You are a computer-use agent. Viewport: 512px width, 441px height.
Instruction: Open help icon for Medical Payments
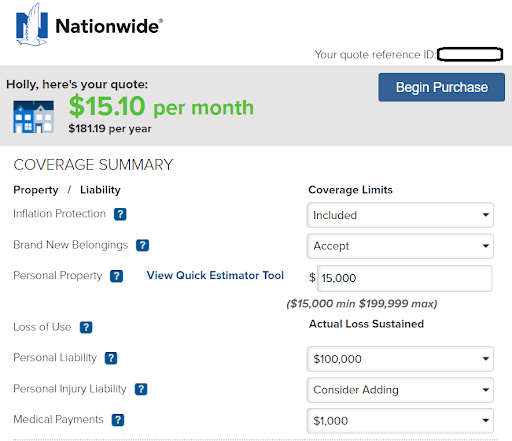(118, 420)
